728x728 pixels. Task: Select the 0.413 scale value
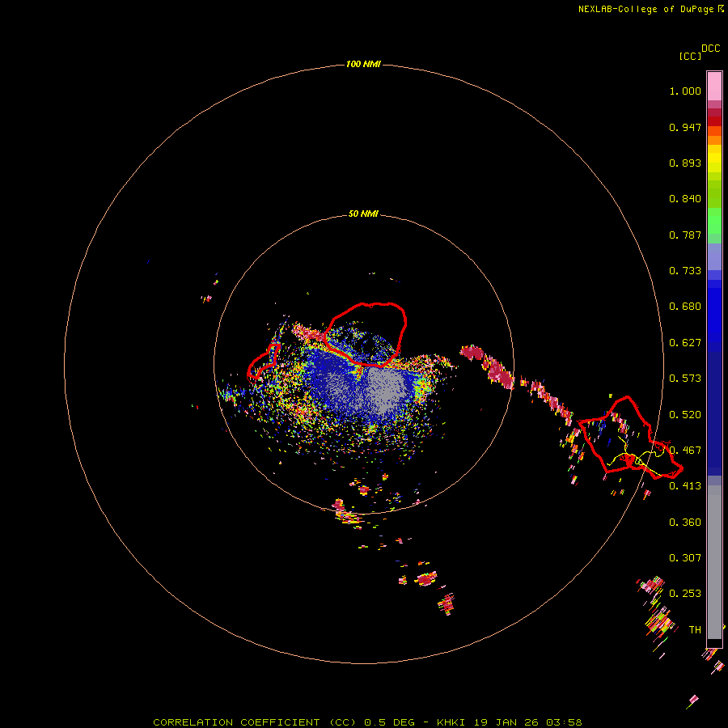[x=685, y=486]
